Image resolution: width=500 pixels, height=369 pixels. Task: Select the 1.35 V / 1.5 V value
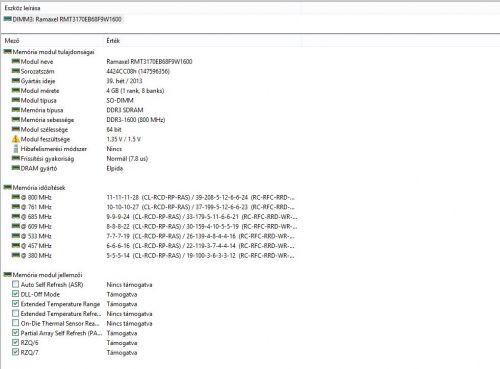(x=124, y=139)
